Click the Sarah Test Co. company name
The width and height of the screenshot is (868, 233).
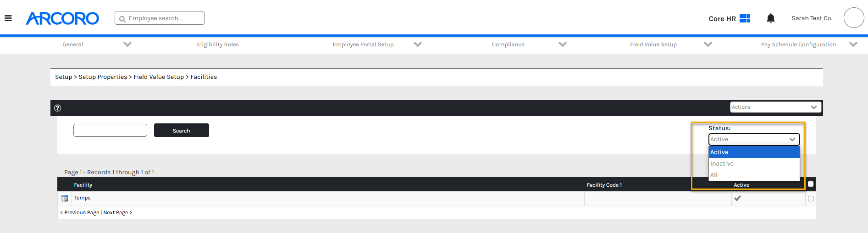click(x=812, y=18)
